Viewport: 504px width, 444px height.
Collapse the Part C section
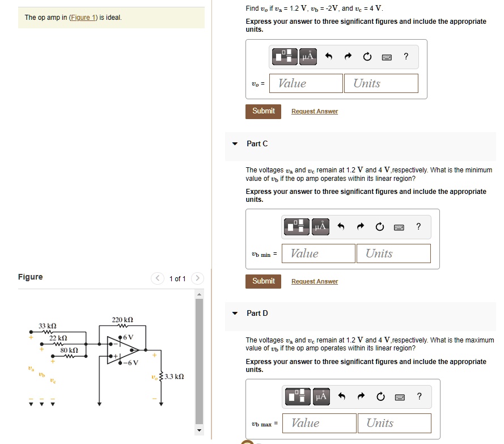[x=235, y=144]
